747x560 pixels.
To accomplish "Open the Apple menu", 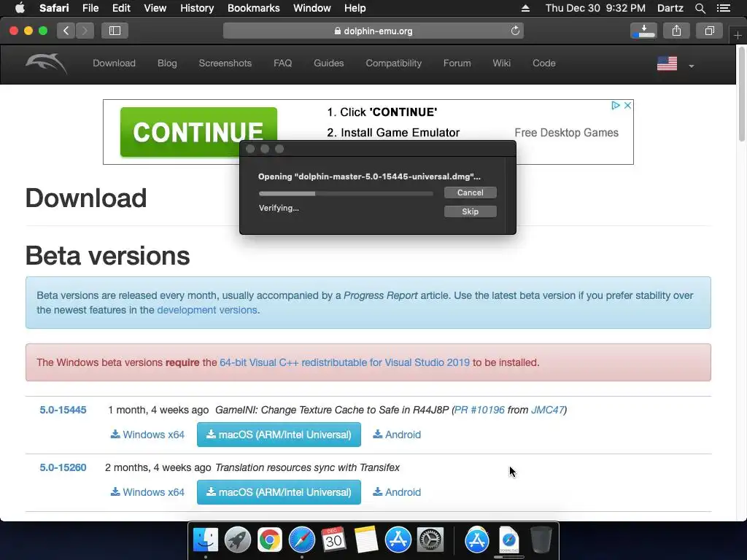I will pos(20,8).
